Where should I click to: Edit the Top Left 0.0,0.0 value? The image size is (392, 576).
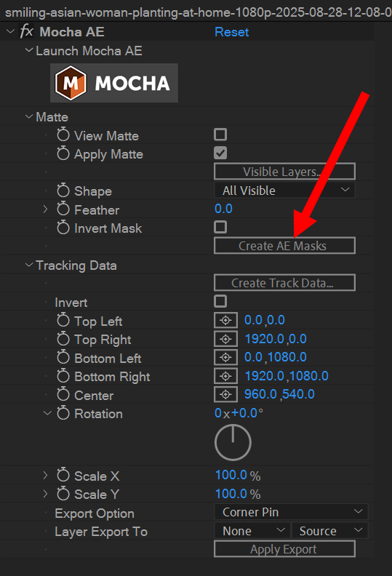tap(265, 320)
